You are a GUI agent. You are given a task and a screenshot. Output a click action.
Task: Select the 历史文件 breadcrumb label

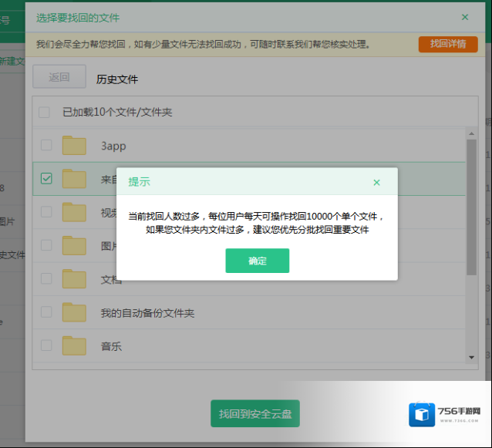[117, 79]
